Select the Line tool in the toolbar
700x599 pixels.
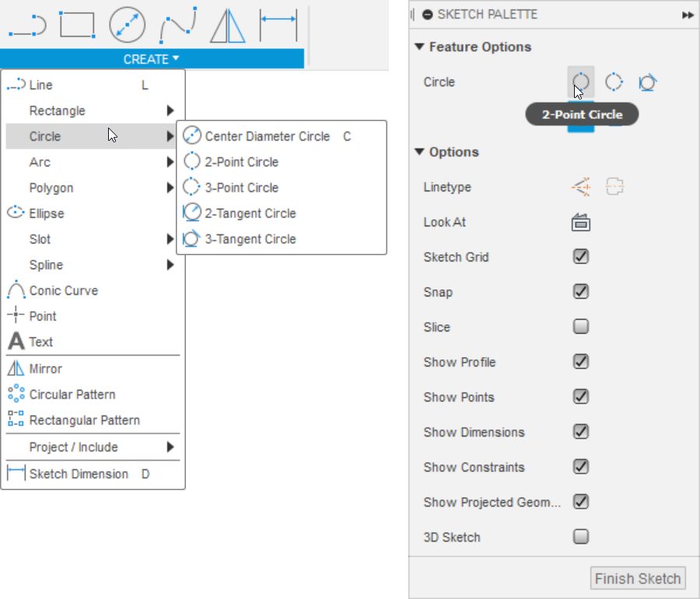coord(28,26)
